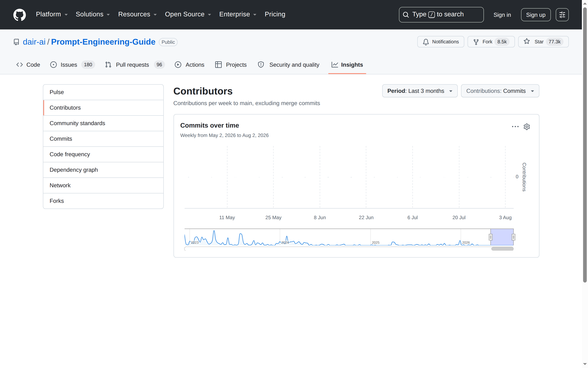Open the Prompt-Engineering-Guide repository link

(x=103, y=42)
